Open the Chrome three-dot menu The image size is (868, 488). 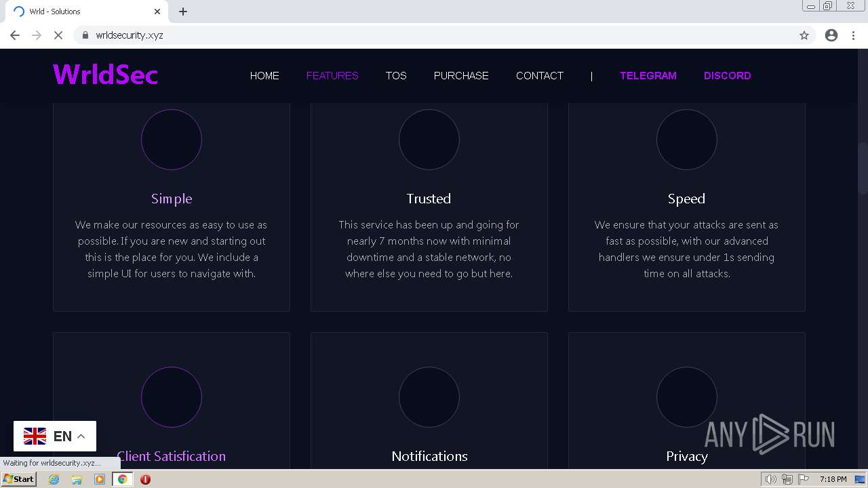[x=853, y=35]
